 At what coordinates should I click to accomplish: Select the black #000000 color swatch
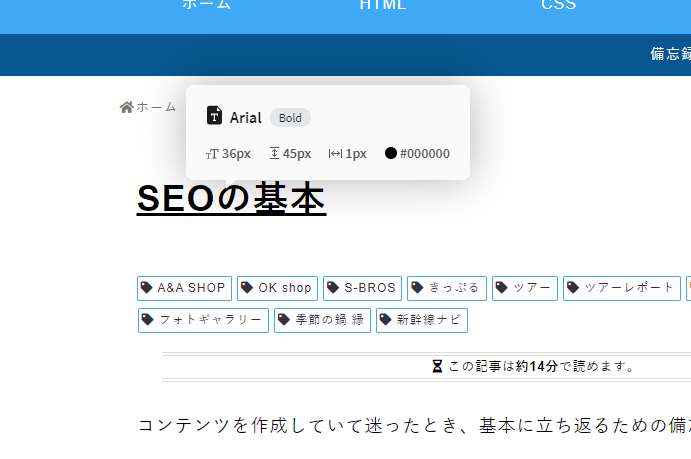pos(391,154)
